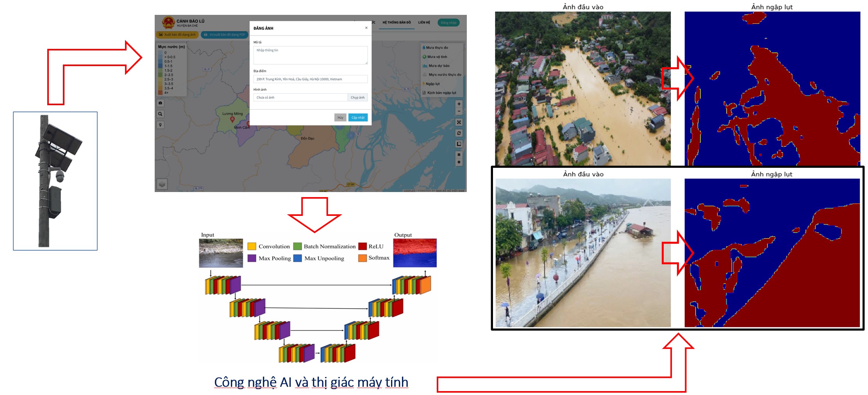Toggle the Mực nước thực đo layer
The image size is (868, 395).
(442, 75)
